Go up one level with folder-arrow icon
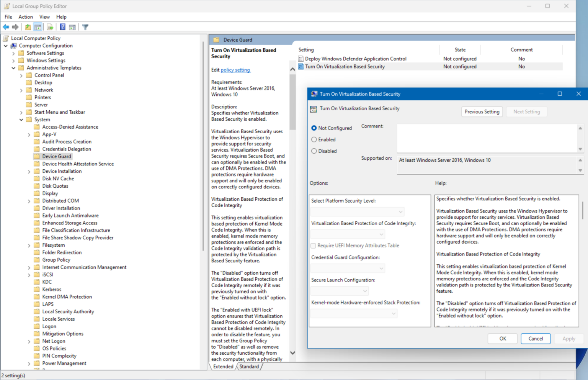This screenshot has height=380, width=588. tap(28, 27)
